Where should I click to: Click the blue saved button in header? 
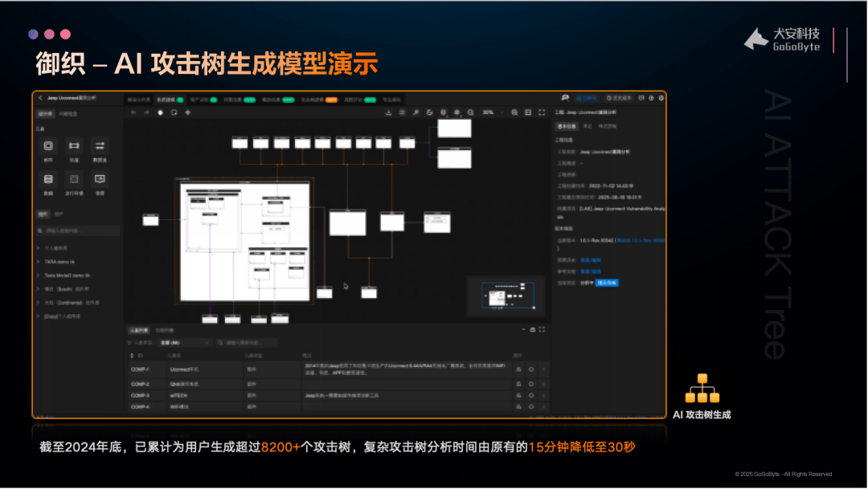click(588, 98)
